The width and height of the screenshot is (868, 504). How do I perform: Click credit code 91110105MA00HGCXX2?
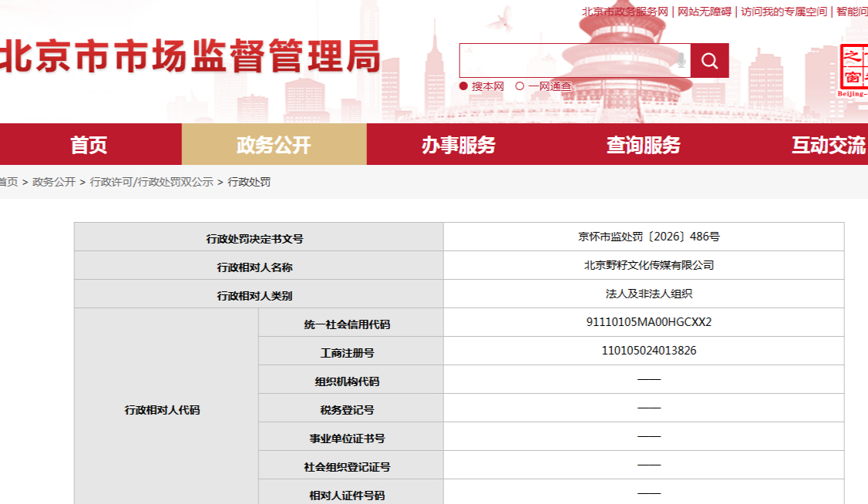coord(649,322)
